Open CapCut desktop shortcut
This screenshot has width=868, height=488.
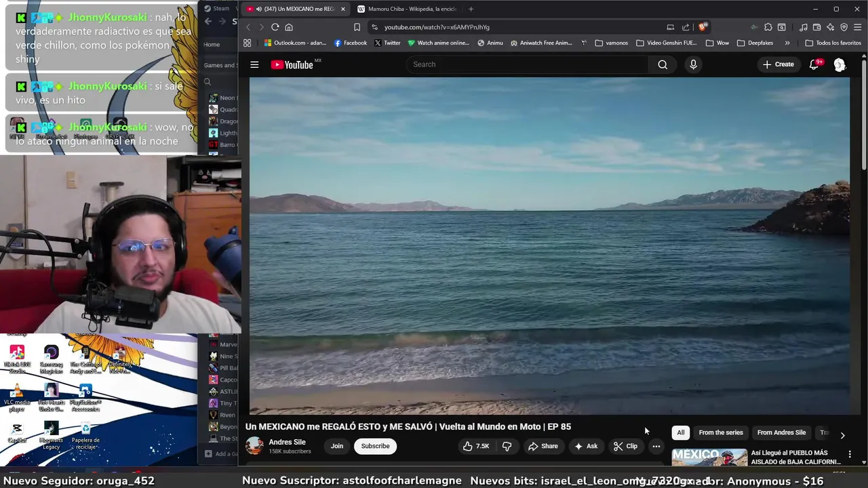pyautogui.click(x=17, y=433)
